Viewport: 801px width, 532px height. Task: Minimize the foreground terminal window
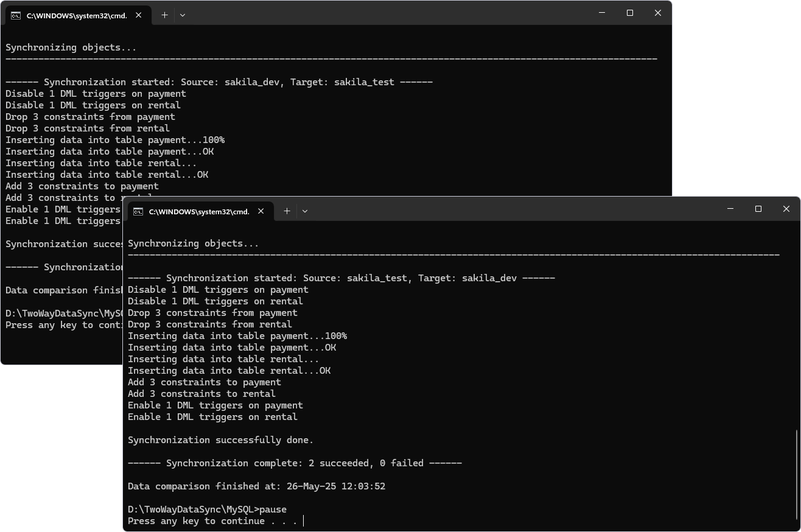(730, 209)
